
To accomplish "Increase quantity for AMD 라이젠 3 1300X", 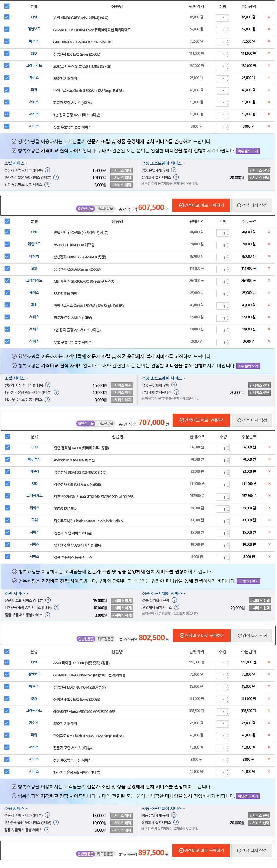I will pyautogui.click(x=228, y=661).
